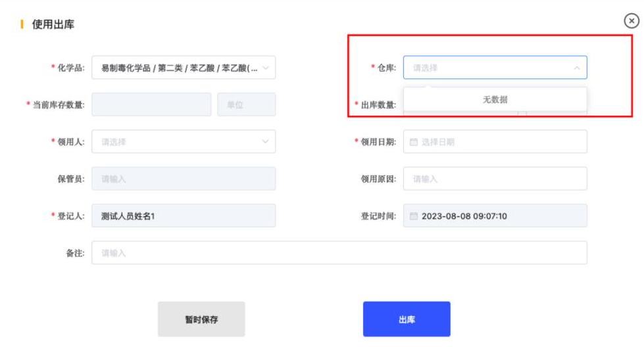Open the 领用日期 date picker field
644x347 pixels.
pos(500,142)
